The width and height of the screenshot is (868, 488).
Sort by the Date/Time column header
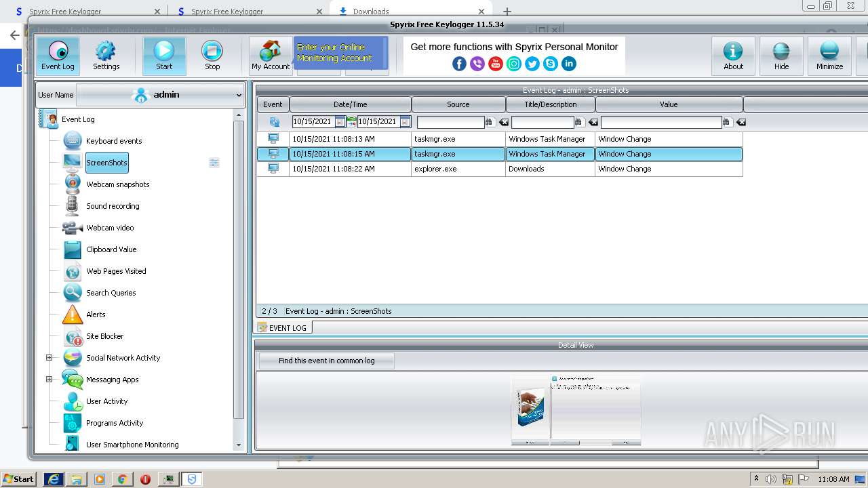(x=351, y=104)
